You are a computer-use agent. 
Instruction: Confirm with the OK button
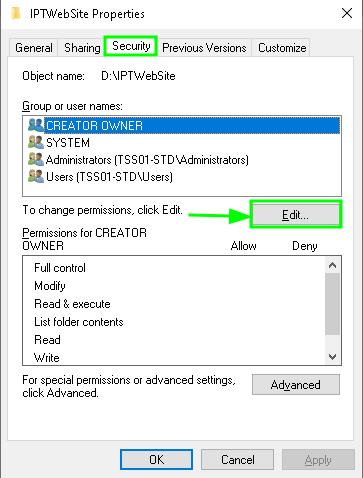(x=156, y=460)
